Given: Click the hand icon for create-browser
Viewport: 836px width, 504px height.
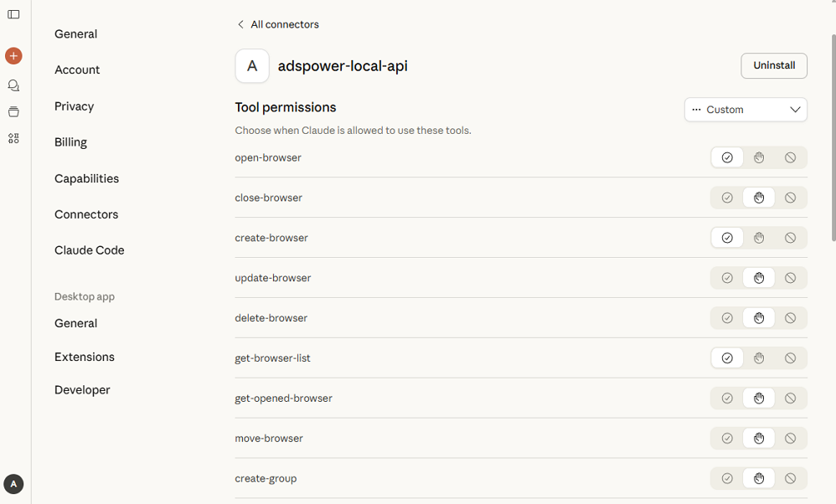Looking at the screenshot, I should click(x=758, y=238).
